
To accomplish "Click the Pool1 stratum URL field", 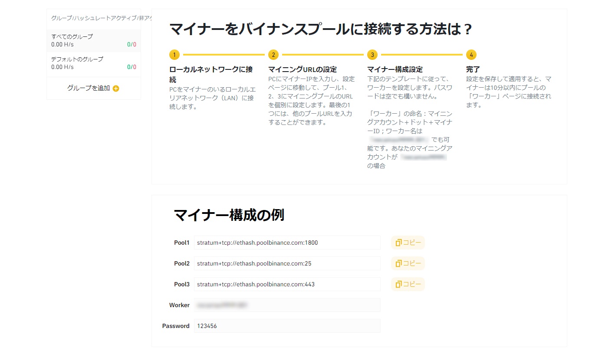I will 287,243.
